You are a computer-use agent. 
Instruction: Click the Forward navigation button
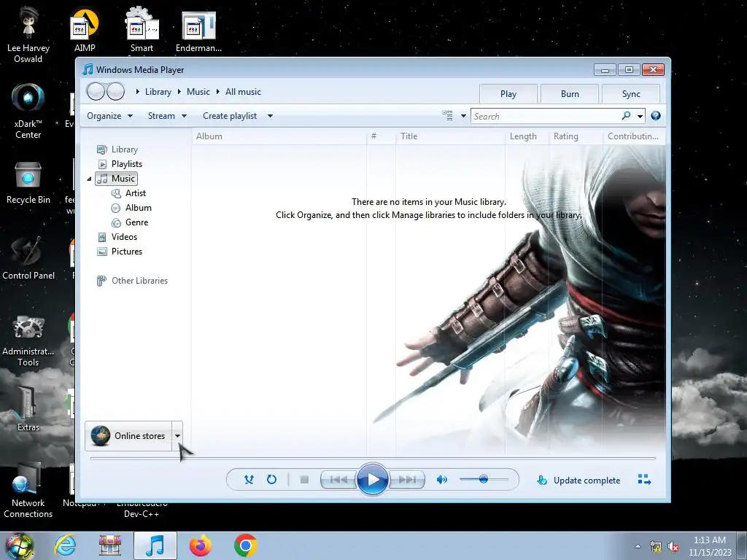coord(116,91)
